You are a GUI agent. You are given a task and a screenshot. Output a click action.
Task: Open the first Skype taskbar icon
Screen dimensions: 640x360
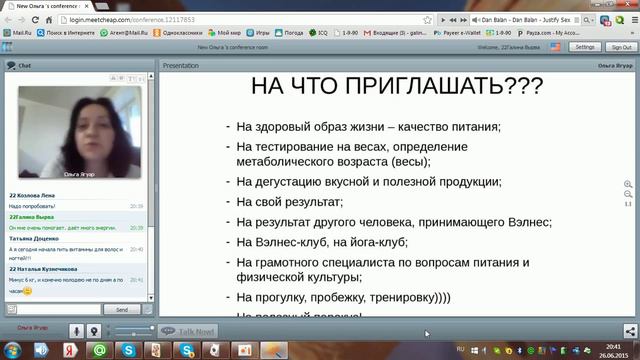[128, 350]
